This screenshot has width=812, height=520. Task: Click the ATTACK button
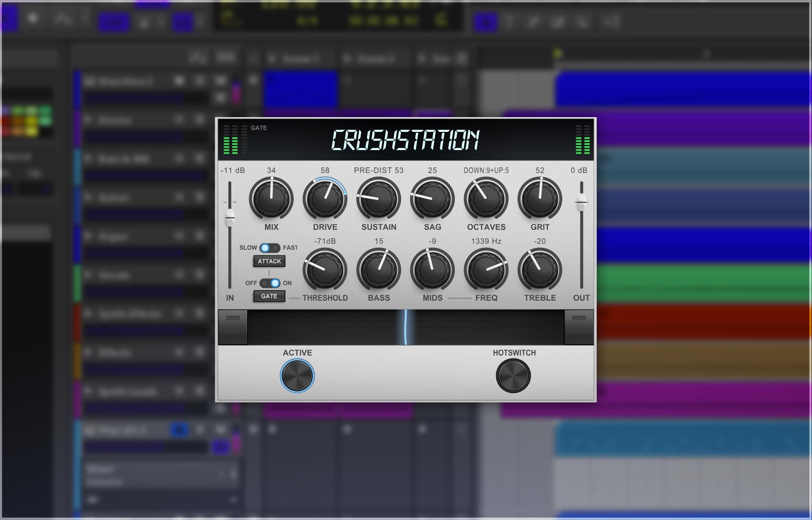pyautogui.click(x=269, y=261)
